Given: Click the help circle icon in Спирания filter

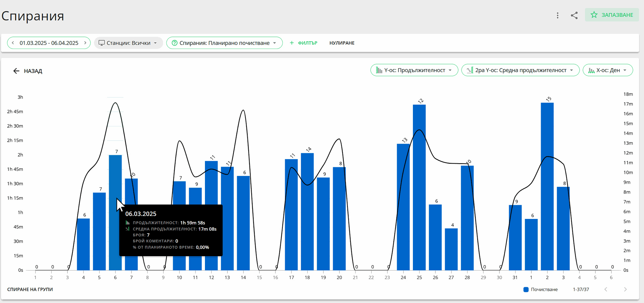Looking at the screenshot, I should [x=174, y=43].
